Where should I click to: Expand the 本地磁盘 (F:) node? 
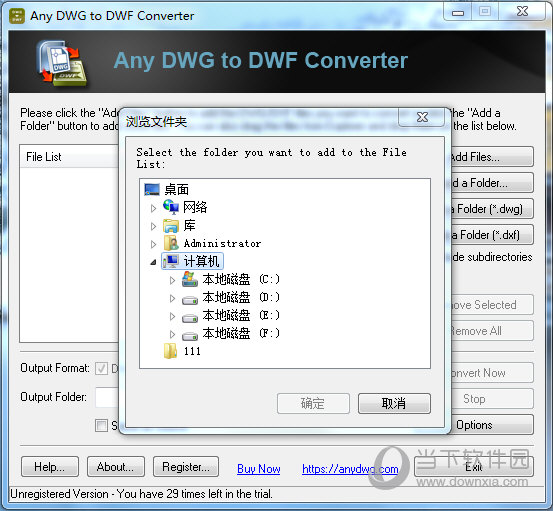[x=172, y=334]
